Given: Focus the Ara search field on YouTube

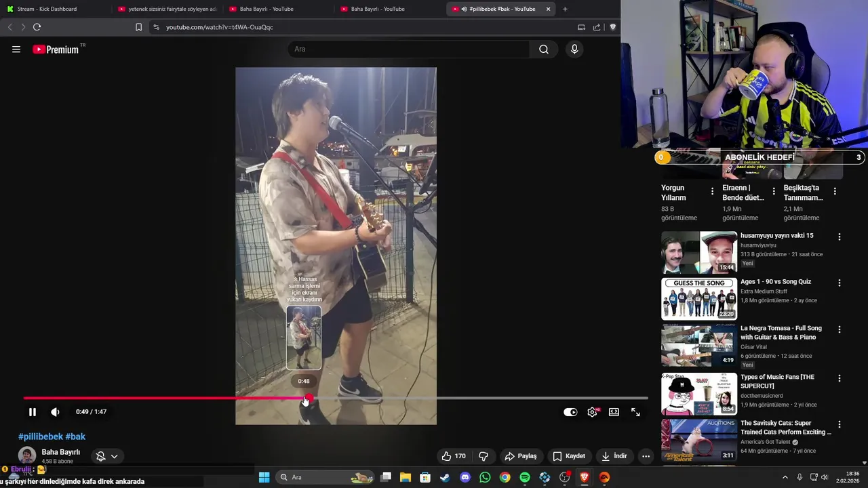Looking at the screenshot, I should [x=409, y=49].
